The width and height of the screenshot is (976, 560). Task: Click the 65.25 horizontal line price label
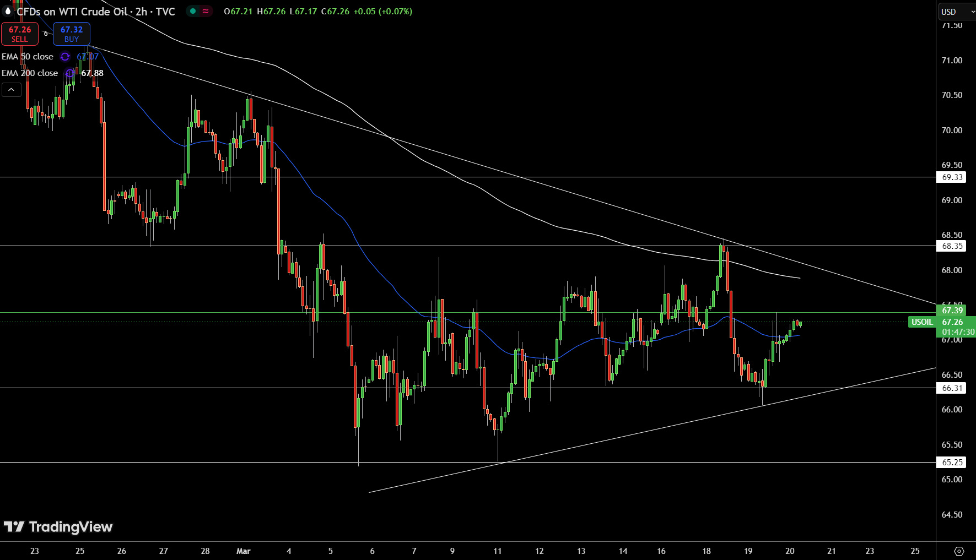tap(952, 463)
